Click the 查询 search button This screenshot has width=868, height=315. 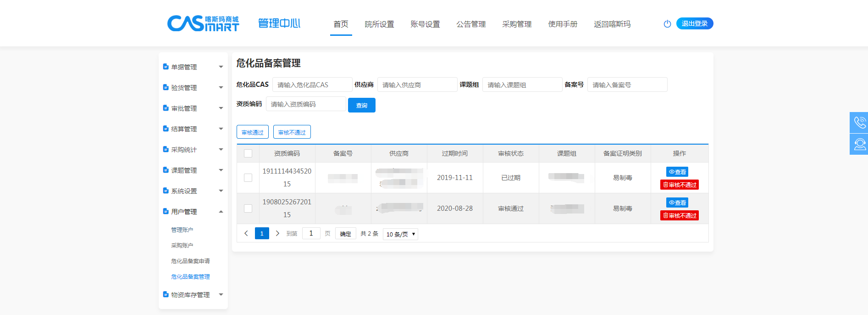[x=361, y=105]
